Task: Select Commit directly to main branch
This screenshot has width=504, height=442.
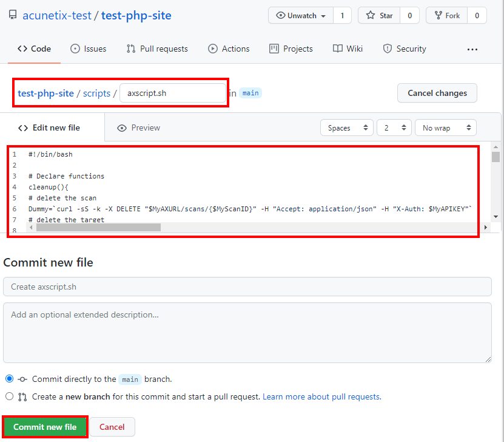Action: pos(10,379)
